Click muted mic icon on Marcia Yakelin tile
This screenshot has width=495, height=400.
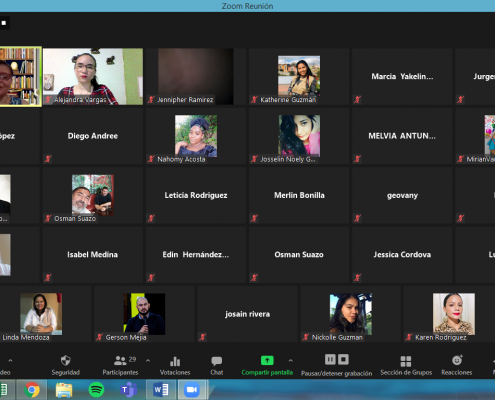pyautogui.click(x=357, y=99)
